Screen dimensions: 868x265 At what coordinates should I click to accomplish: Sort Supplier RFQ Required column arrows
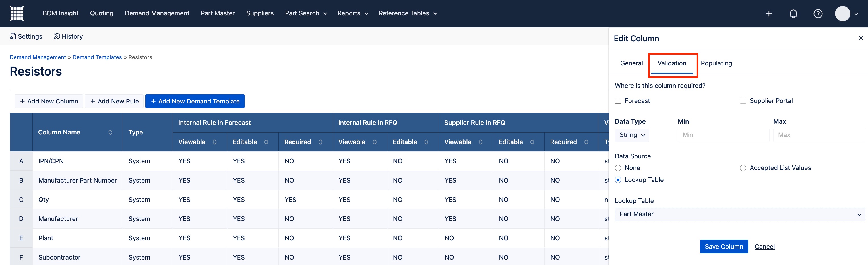[x=586, y=142]
